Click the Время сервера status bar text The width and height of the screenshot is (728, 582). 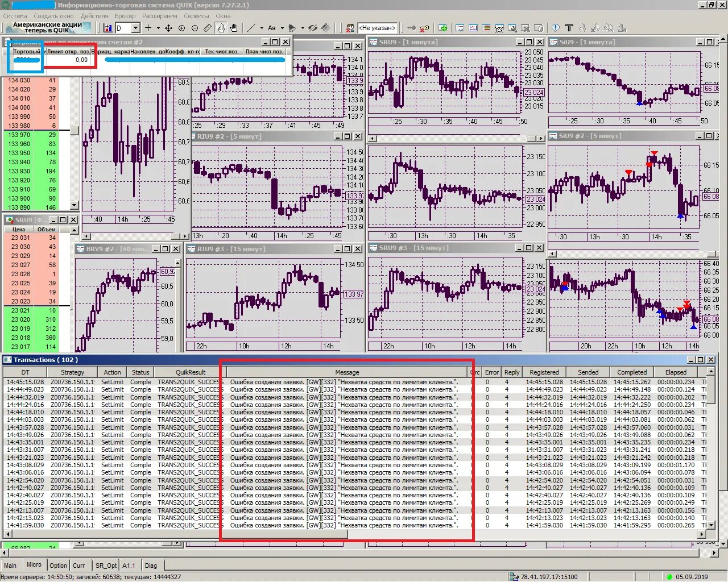pos(92,577)
